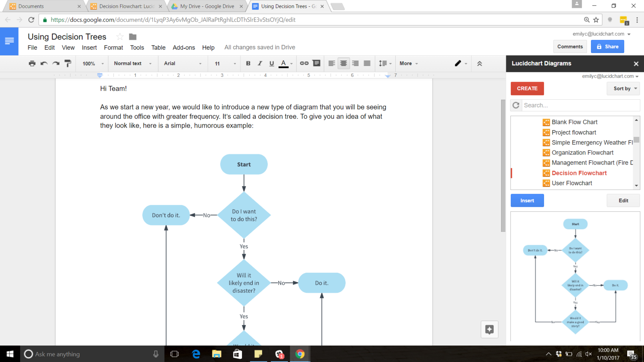The height and width of the screenshot is (362, 644).
Task: Insert a link
Action: (304, 63)
